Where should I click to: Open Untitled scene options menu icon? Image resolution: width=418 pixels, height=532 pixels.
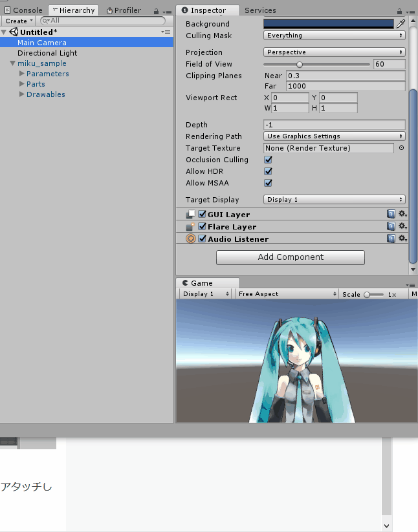166,32
